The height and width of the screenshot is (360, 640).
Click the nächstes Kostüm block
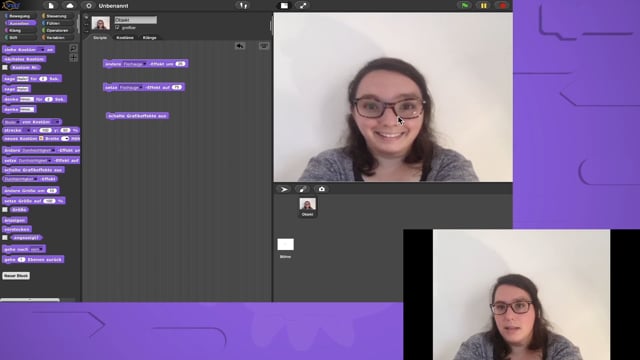pos(24,59)
